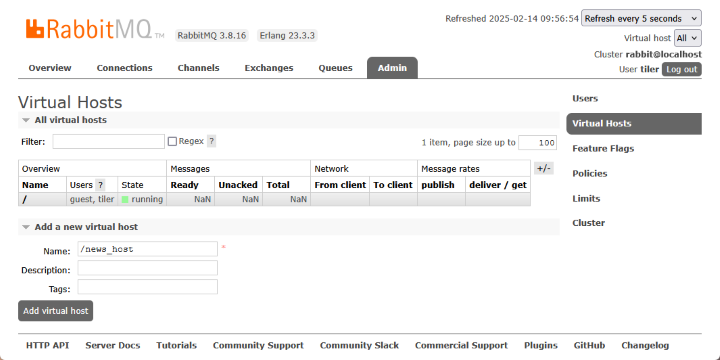Click the Users column help question mark
This screenshot has height=360, width=720.
coord(100,185)
